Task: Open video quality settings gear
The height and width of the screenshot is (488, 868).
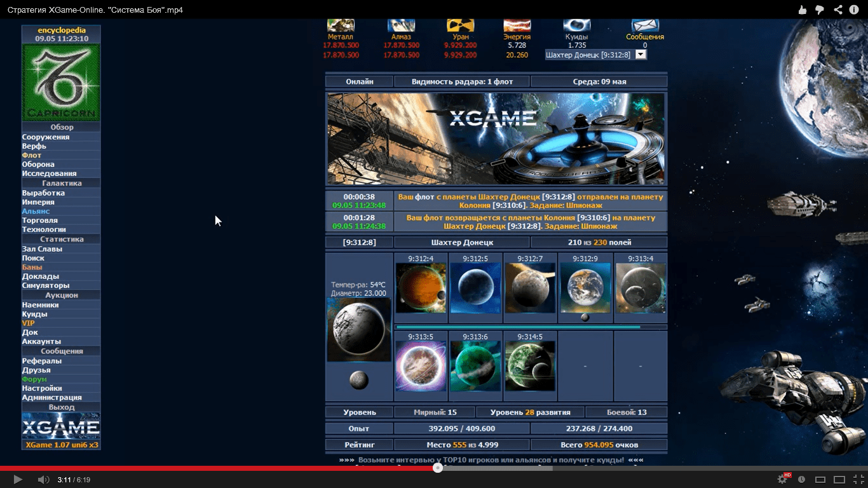Action: pos(783,479)
